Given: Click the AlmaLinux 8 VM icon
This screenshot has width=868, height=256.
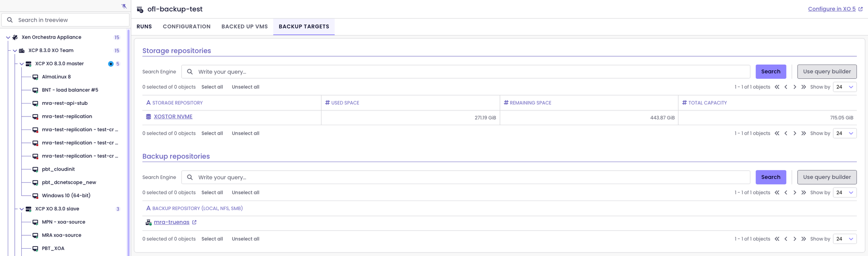Looking at the screenshot, I should pos(36,77).
